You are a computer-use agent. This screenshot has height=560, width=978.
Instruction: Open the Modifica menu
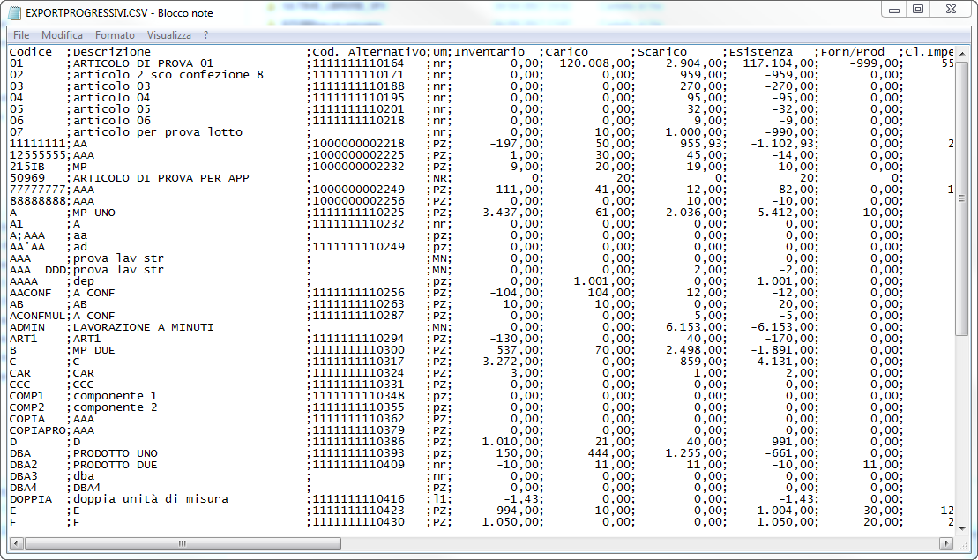(62, 35)
